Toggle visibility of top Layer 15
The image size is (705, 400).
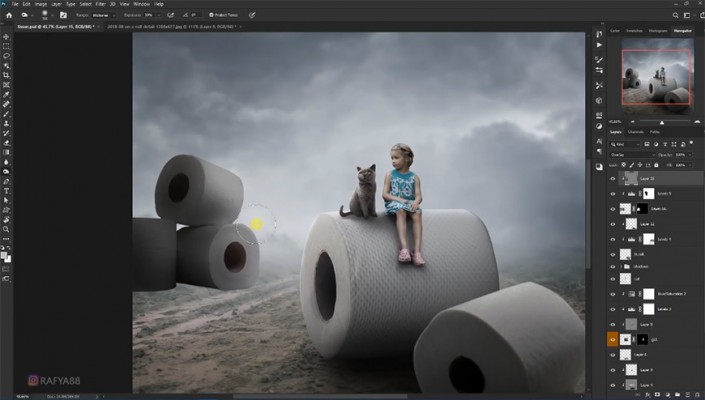coord(612,179)
